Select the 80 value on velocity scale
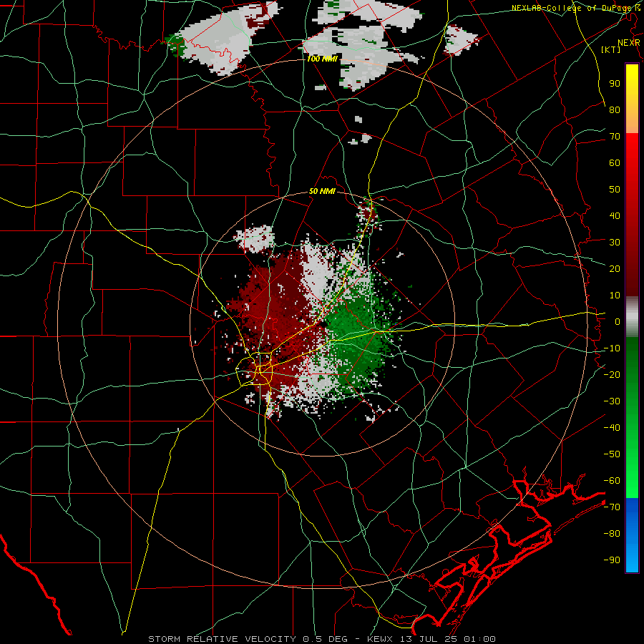 click(x=615, y=109)
